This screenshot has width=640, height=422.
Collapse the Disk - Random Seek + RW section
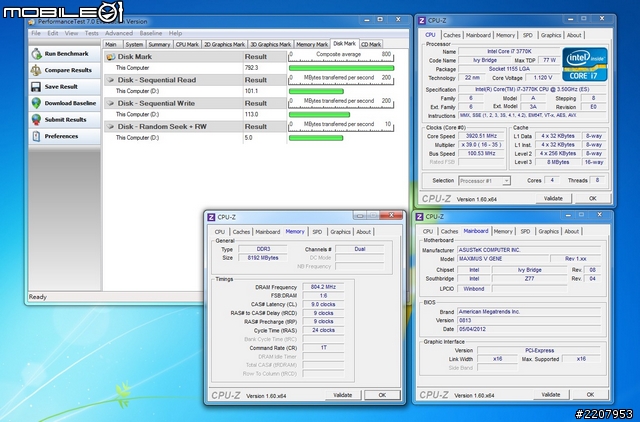tap(110, 127)
